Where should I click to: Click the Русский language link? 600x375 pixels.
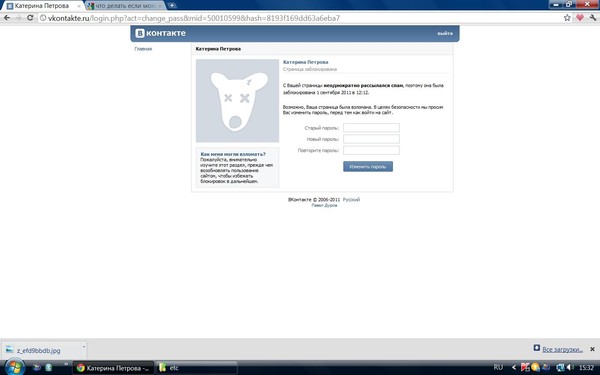pos(351,200)
